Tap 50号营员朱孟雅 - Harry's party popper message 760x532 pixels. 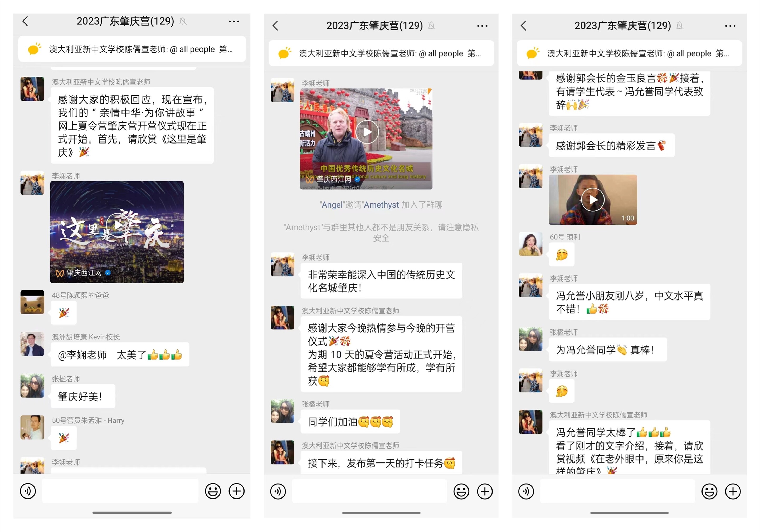point(64,438)
